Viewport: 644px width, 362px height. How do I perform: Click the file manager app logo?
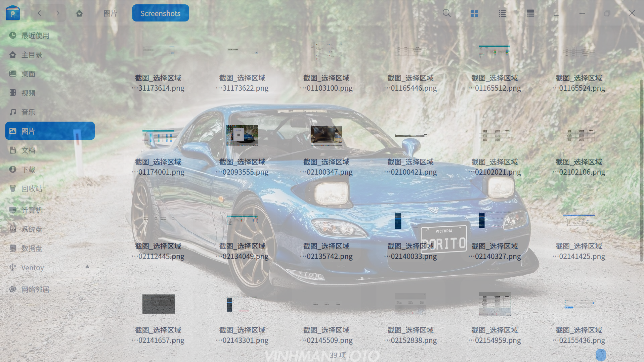(13, 13)
